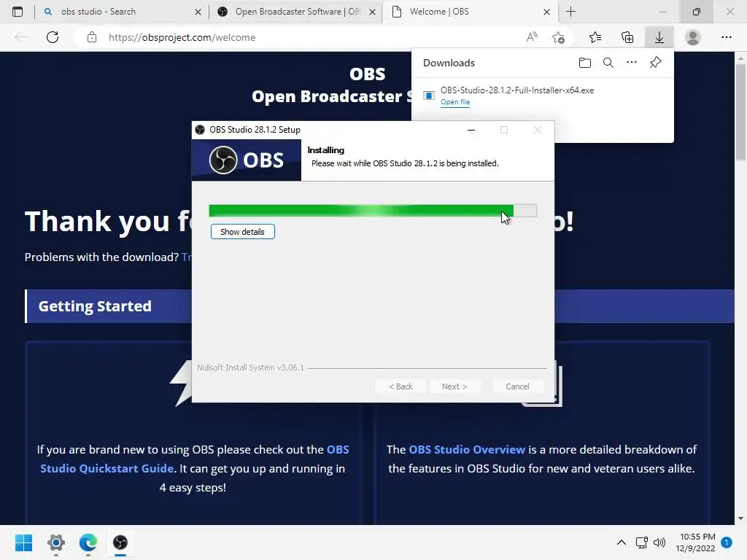This screenshot has width=747, height=560.
Task: Search downloads in the Downloads panel
Action: tap(608, 63)
